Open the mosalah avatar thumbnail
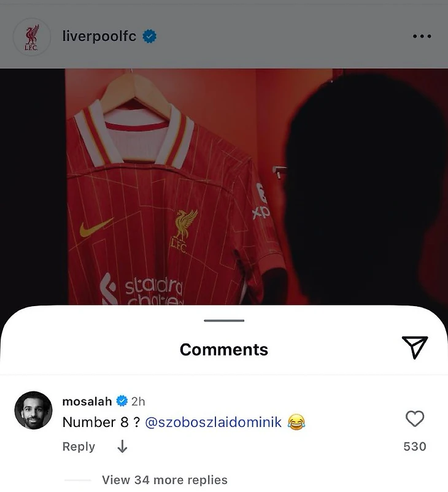 (x=33, y=410)
